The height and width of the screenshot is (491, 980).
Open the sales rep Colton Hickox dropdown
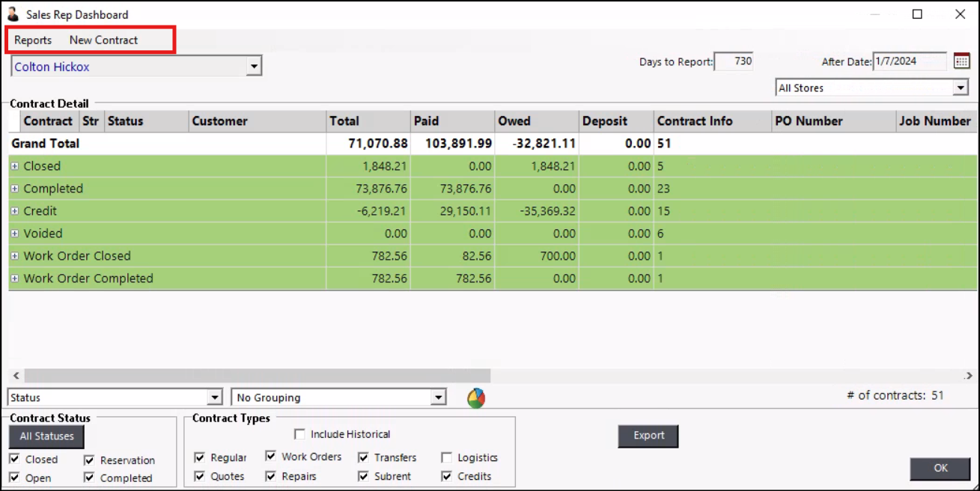(x=254, y=67)
